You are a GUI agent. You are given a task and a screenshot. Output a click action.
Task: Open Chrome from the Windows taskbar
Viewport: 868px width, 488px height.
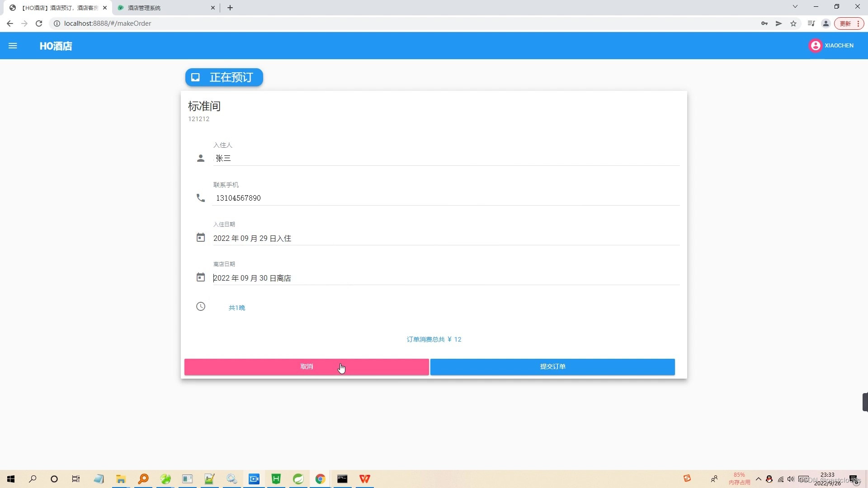pyautogui.click(x=320, y=479)
